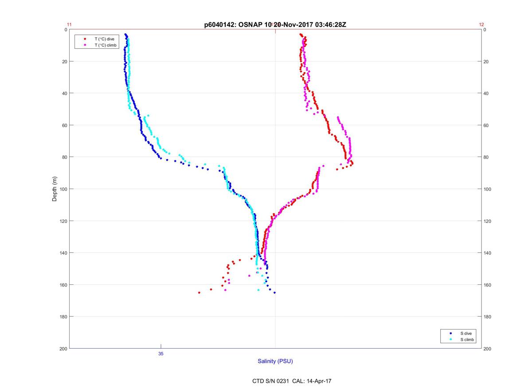Click the temperature legend box
Viewport: 532px width, 392px height.
point(97,42)
